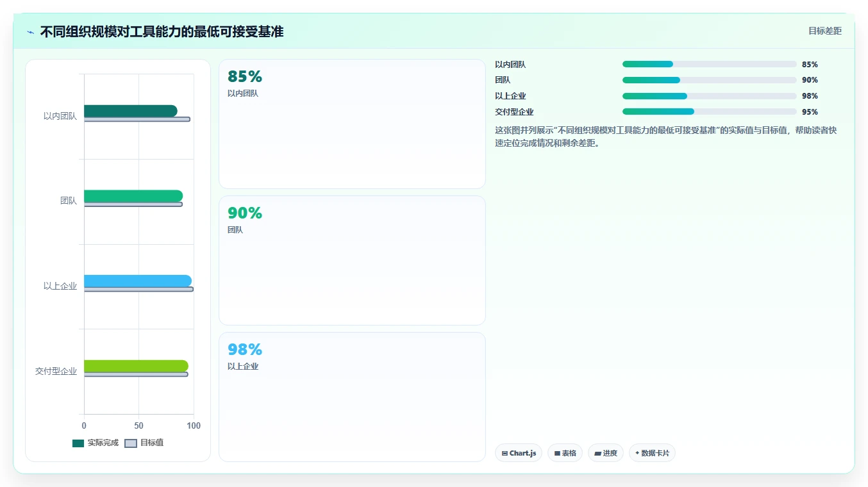Click the 98% value at the progress list's right
The height and width of the screenshot is (487, 868).
pyautogui.click(x=810, y=96)
